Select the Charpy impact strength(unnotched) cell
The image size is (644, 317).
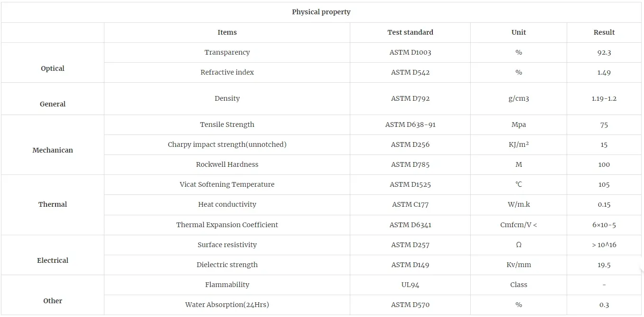click(227, 144)
